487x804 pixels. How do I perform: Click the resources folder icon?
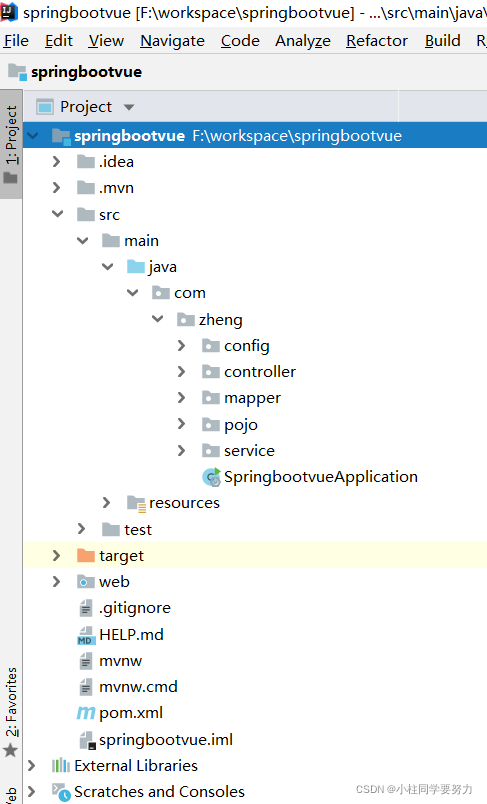136,504
